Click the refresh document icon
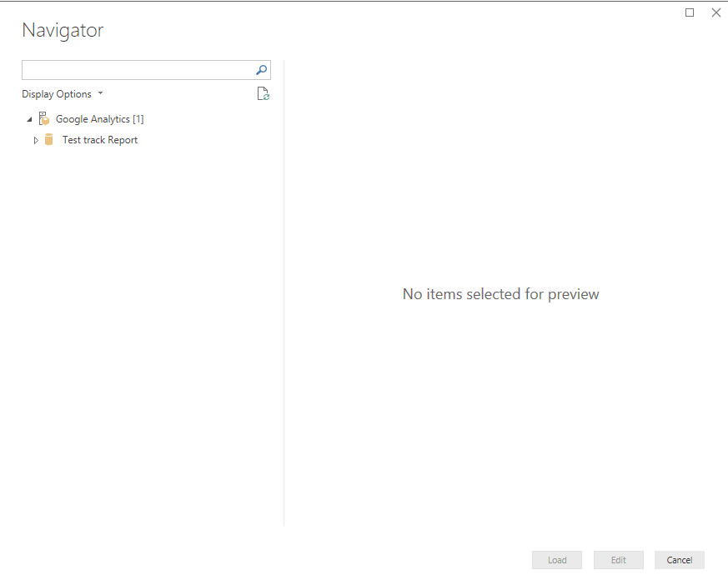 point(264,93)
